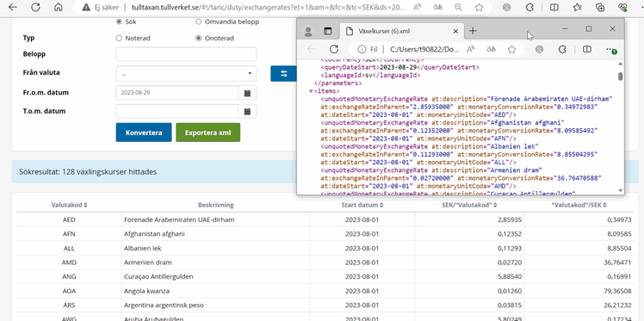Image resolution: width=644 pixels, height=321 pixels.
Task: Open calendar for T.o.m. datum field
Action: pos(247,111)
